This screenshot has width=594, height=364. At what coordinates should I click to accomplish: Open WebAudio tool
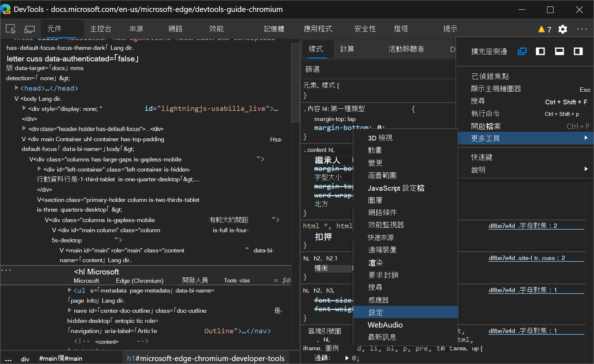tap(405, 325)
